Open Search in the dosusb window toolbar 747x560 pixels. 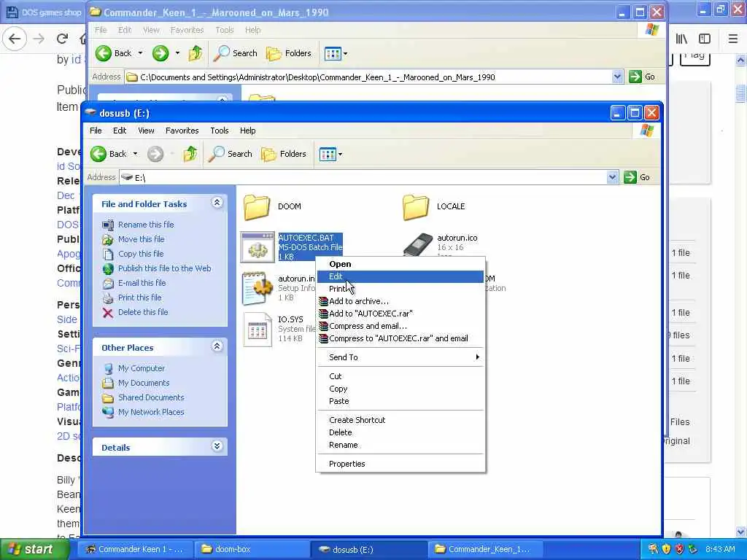coord(230,154)
